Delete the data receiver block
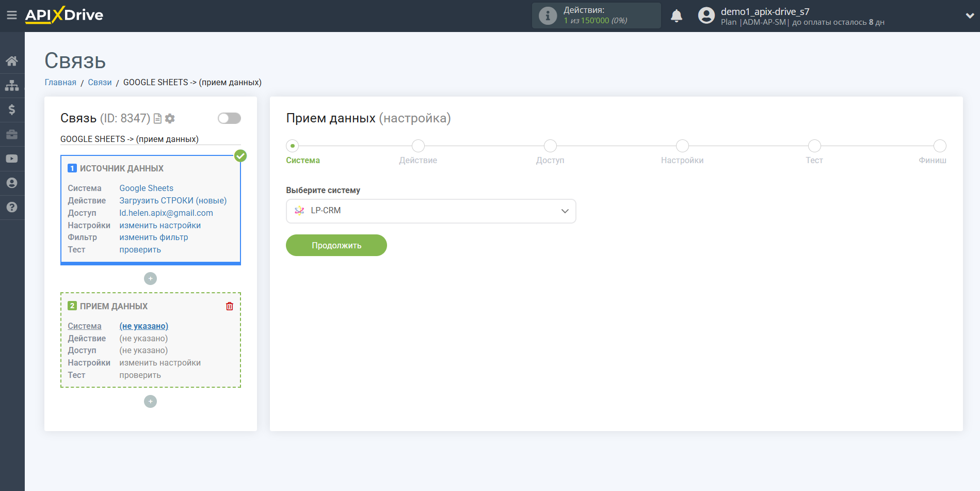980x491 pixels. click(x=230, y=306)
